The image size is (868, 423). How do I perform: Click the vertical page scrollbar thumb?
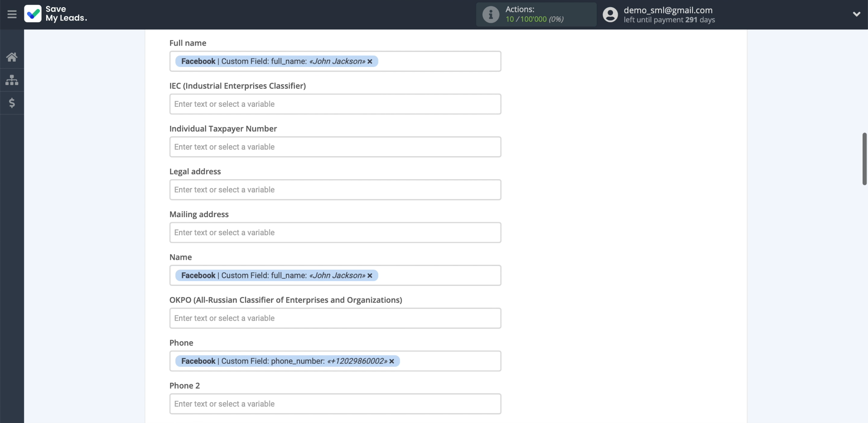pos(864,159)
